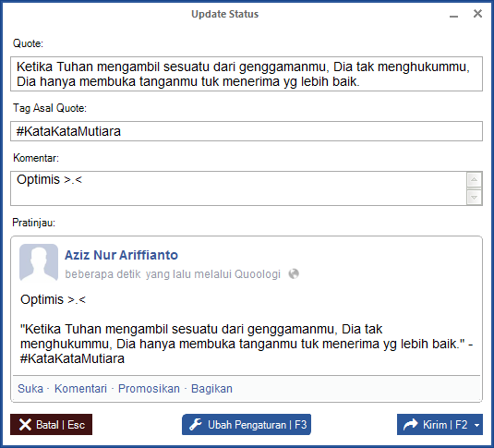494x448 pixels.
Task: Click the Komentar scroll up arrow
Action: pyautogui.click(x=475, y=180)
